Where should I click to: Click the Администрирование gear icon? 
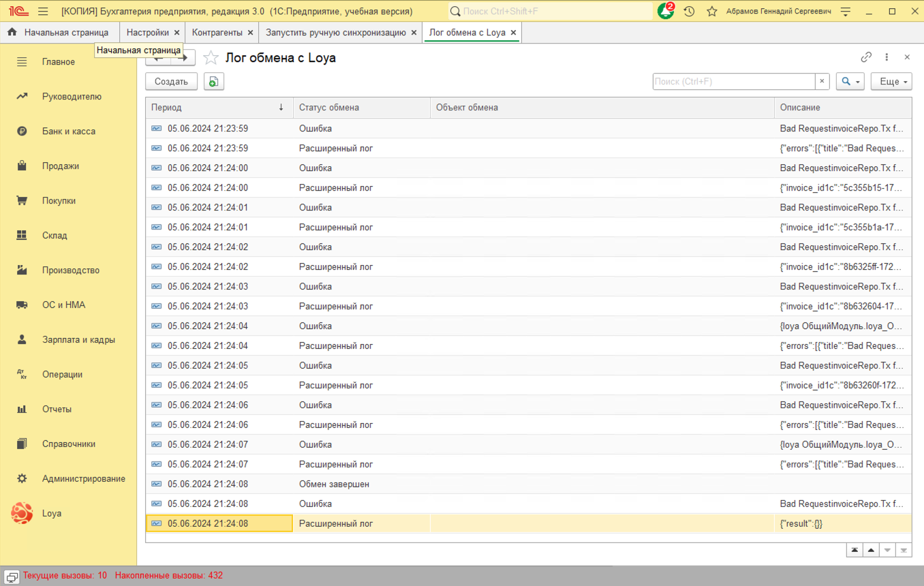pos(22,479)
